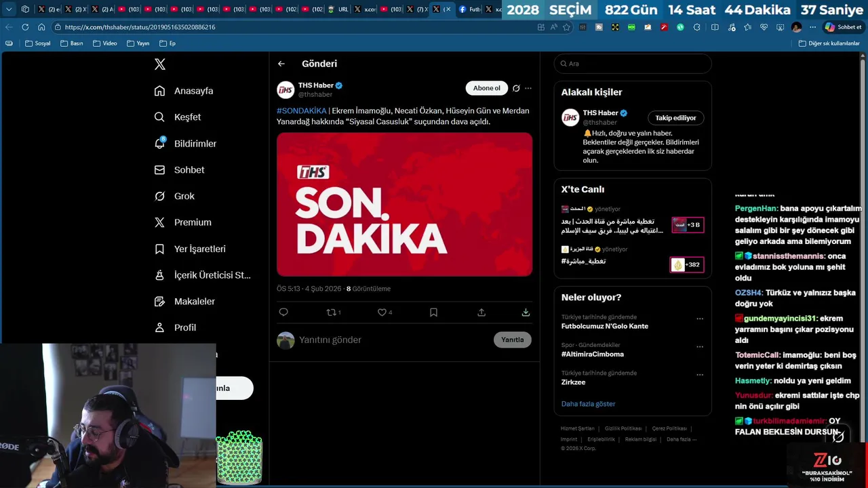This screenshot has height=488, width=868.
Task: Click the Yanıtla button
Action: (512, 340)
